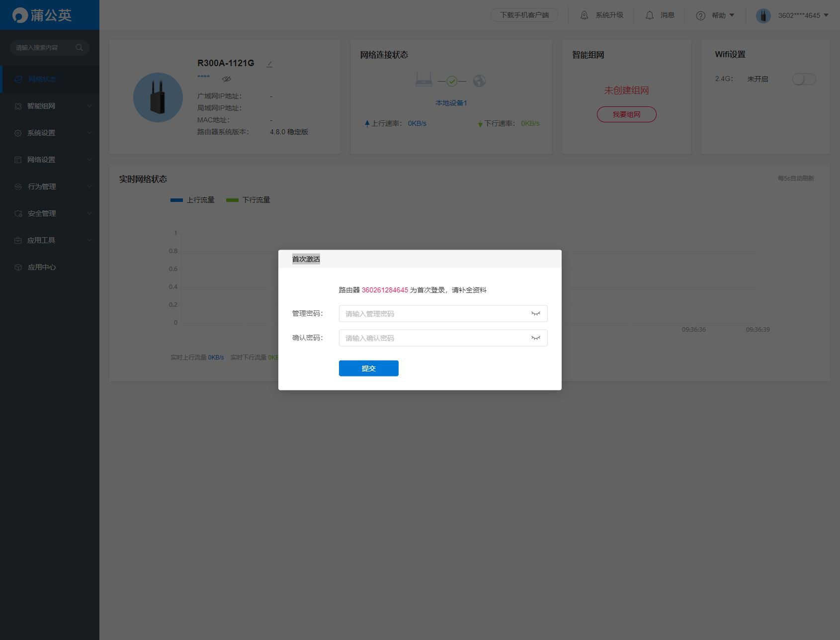Click the 行为管理 sidebar icon

coord(18,186)
